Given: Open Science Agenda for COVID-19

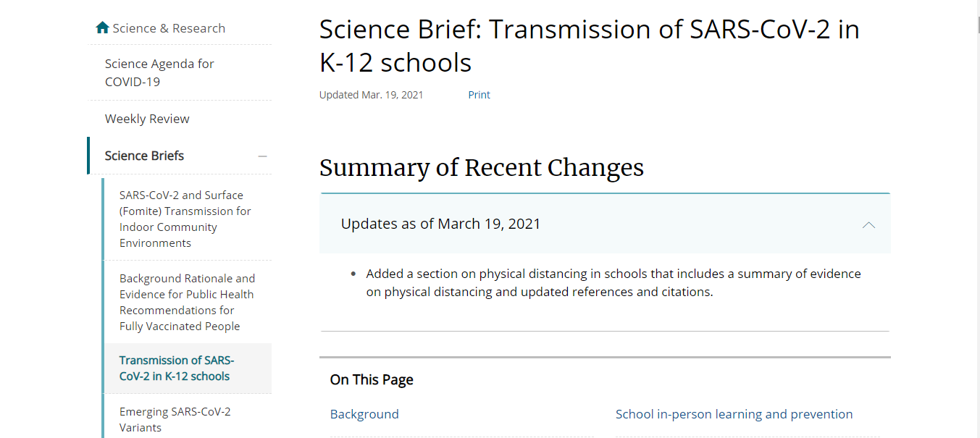Looking at the screenshot, I should [159, 72].
